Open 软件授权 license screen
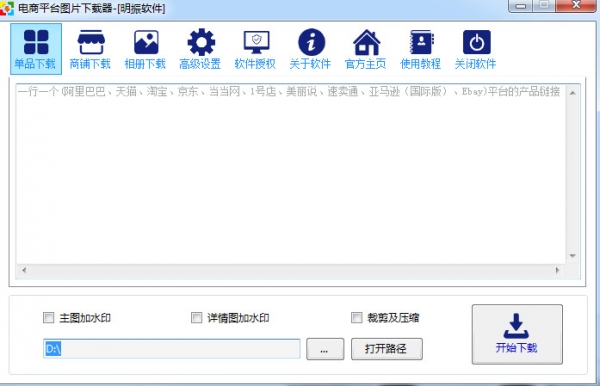Image resolution: width=600 pixels, height=386 pixels. pyautogui.click(x=256, y=49)
